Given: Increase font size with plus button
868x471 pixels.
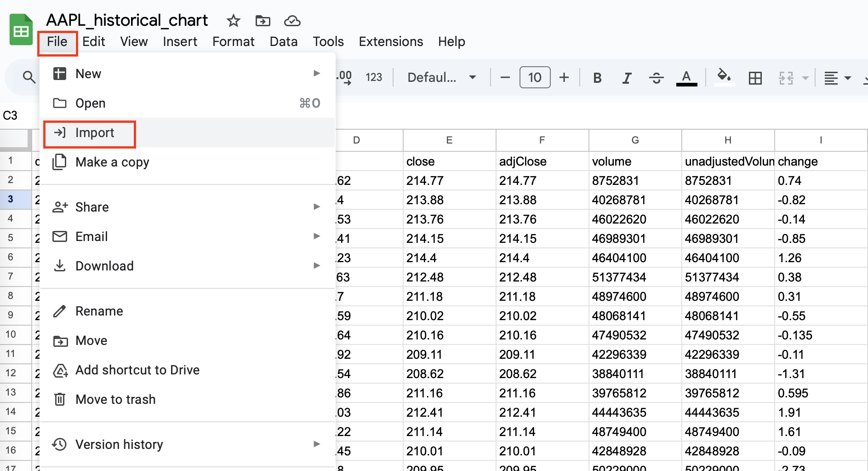Looking at the screenshot, I should pos(564,77).
